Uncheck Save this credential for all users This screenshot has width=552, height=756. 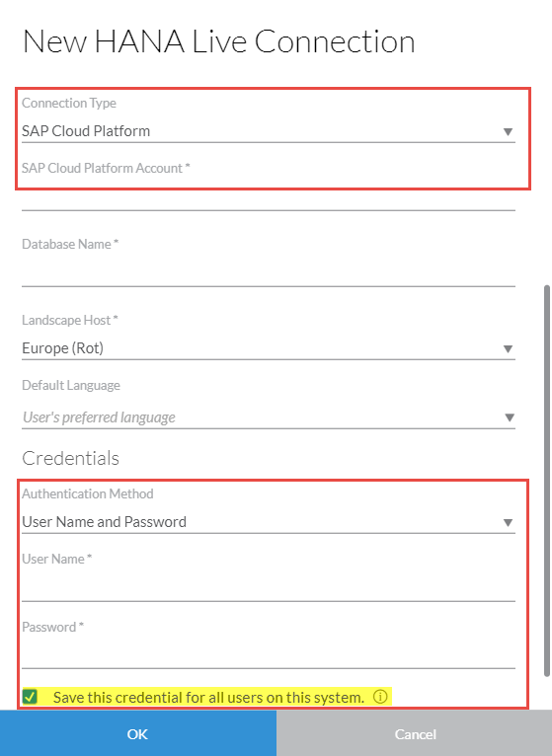(30, 697)
